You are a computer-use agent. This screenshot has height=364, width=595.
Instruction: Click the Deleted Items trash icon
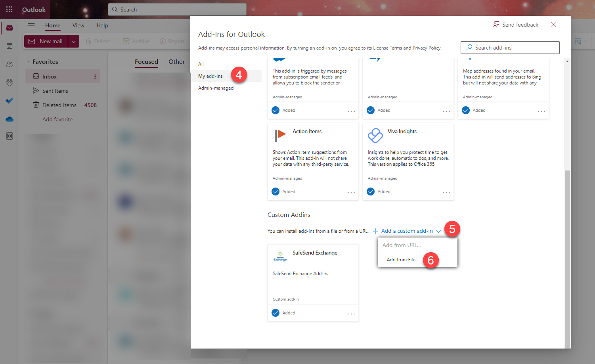point(36,105)
